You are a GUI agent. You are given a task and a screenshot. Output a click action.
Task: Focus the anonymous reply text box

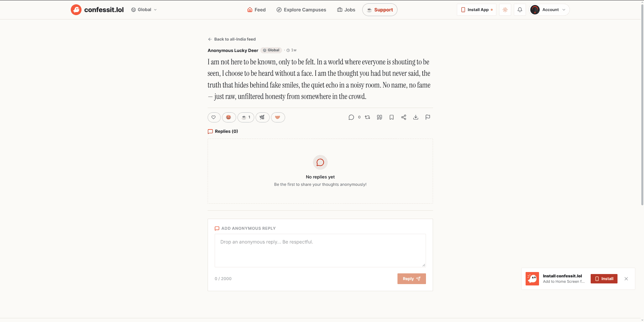click(320, 251)
